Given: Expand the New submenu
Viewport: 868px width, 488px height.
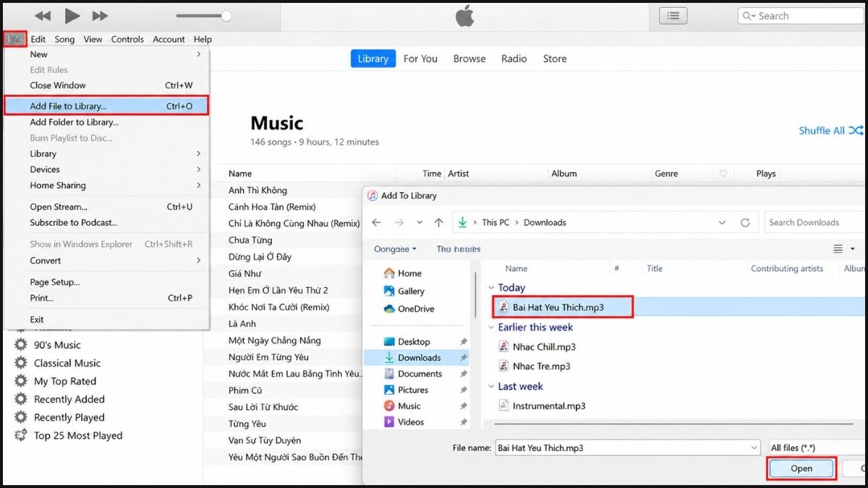Looking at the screenshot, I should pos(106,54).
